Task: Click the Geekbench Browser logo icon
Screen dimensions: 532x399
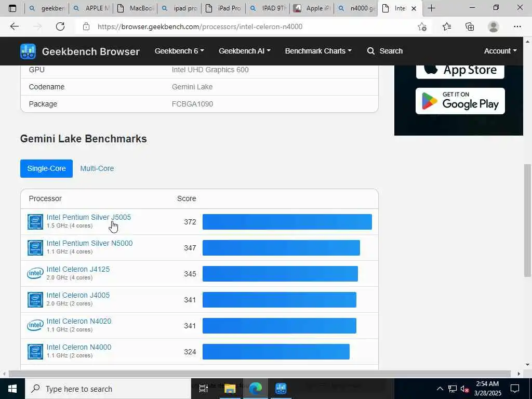Action: (28, 51)
